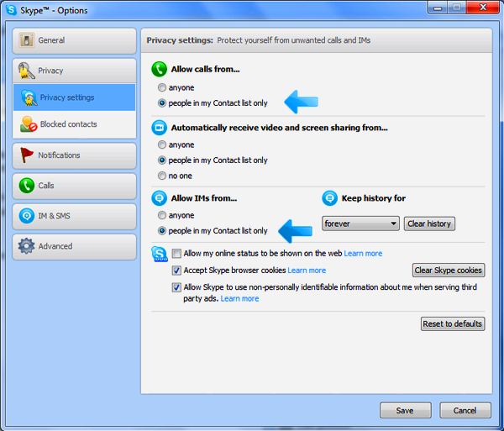Enable showing my online status on the web
504x431 pixels.
pos(176,254)
